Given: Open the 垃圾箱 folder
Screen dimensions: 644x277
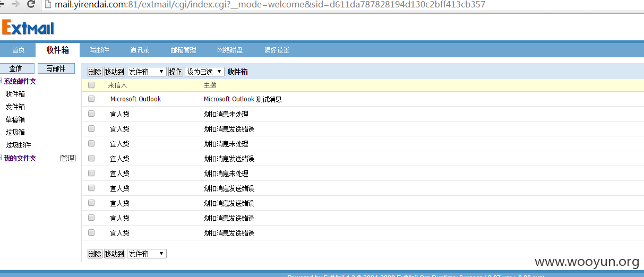Looking at the screenshot, I should (x=15, y=132).
